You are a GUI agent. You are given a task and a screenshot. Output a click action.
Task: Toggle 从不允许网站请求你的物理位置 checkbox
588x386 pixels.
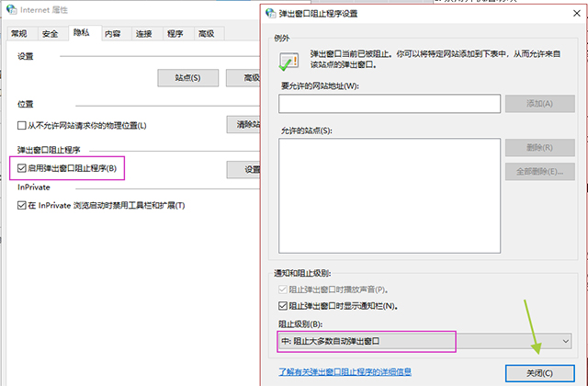22,125
